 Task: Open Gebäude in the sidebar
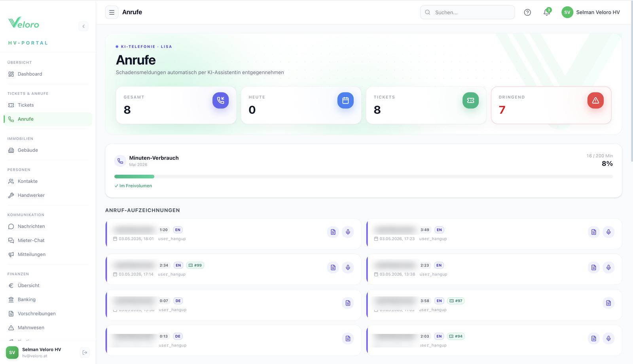pyautogui.click(x=47, y=150)
